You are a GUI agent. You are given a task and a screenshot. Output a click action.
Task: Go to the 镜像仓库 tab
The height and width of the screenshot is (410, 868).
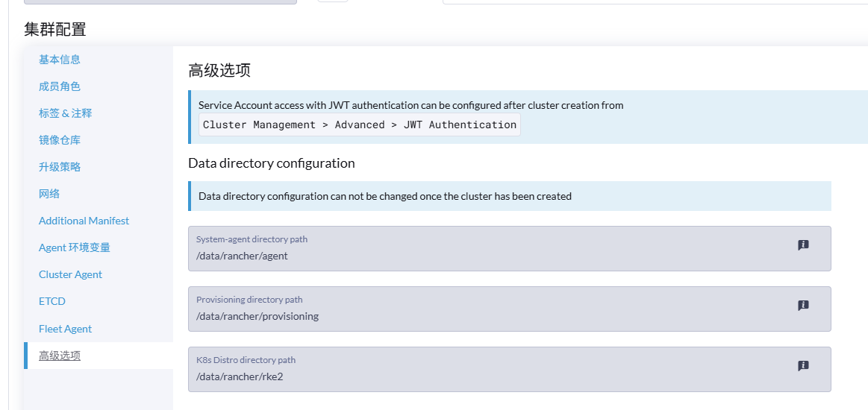click(59, 140)
